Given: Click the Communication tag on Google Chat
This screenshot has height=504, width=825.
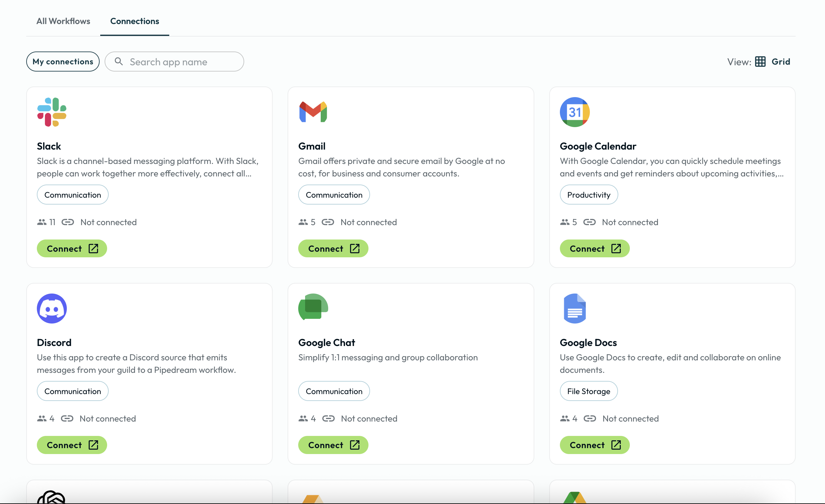Looking at the screenshot, I should point(334,391).
